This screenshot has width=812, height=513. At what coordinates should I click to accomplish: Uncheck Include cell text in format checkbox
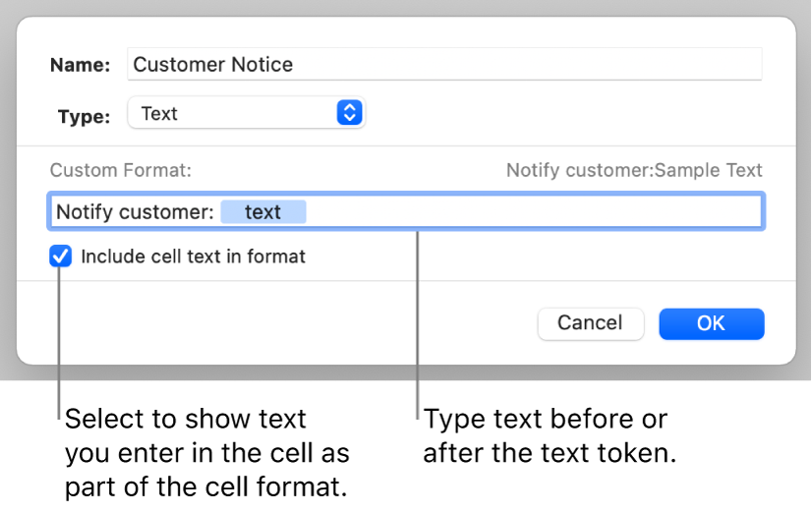61,257
